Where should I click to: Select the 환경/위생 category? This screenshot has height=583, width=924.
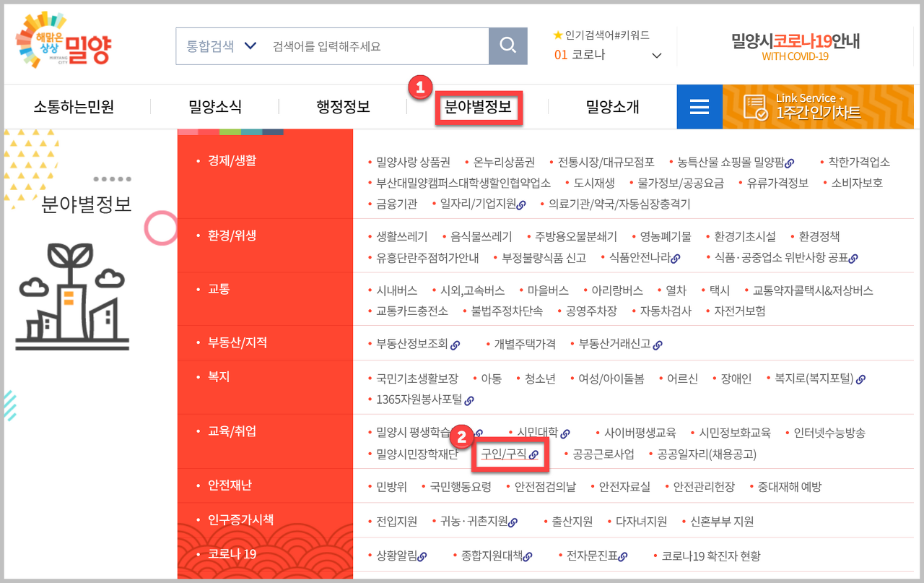click(232, 236)
